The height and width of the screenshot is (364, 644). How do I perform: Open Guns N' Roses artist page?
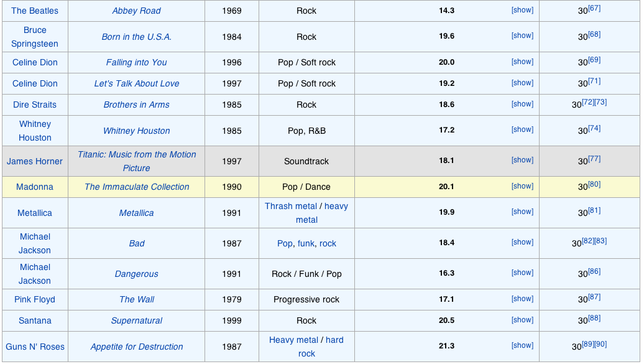34,347
